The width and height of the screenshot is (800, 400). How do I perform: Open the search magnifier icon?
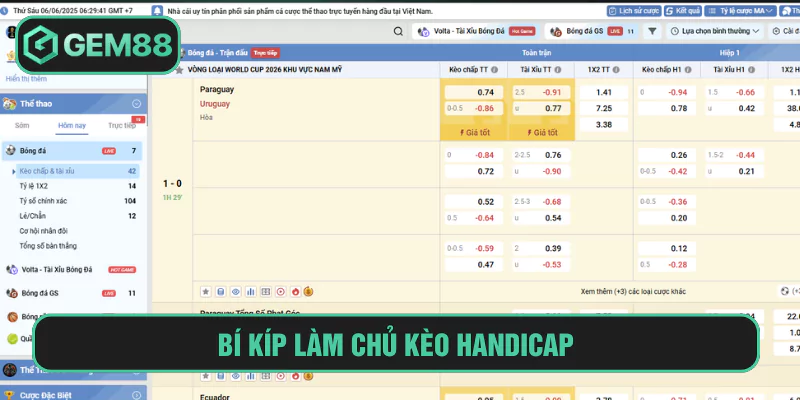pyautogui.click(x=398, y=31)
